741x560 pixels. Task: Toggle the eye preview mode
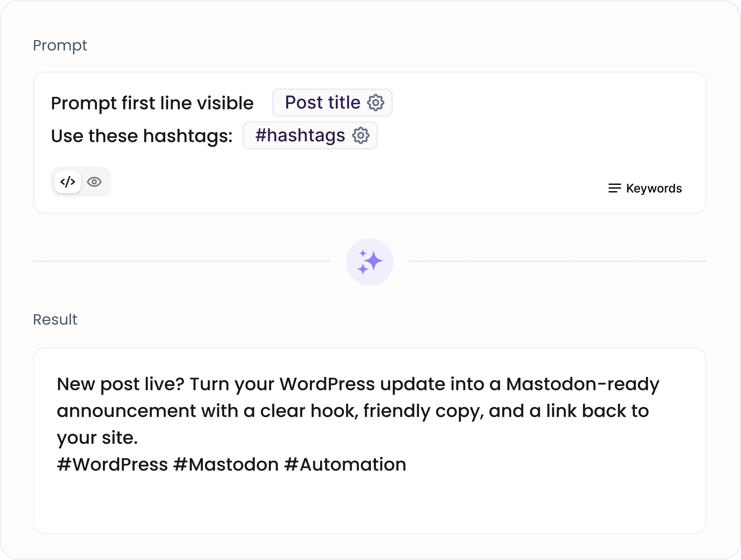(94, 182)
